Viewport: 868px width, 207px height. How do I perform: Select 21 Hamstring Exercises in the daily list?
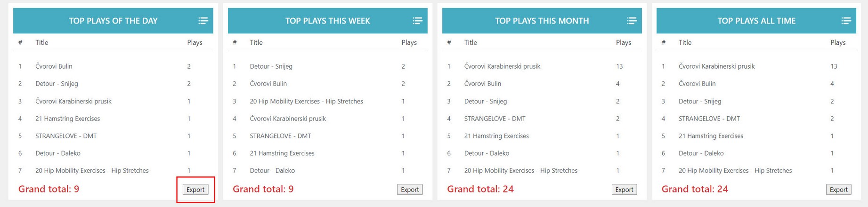pyautogui.click(x=67, y=119)
